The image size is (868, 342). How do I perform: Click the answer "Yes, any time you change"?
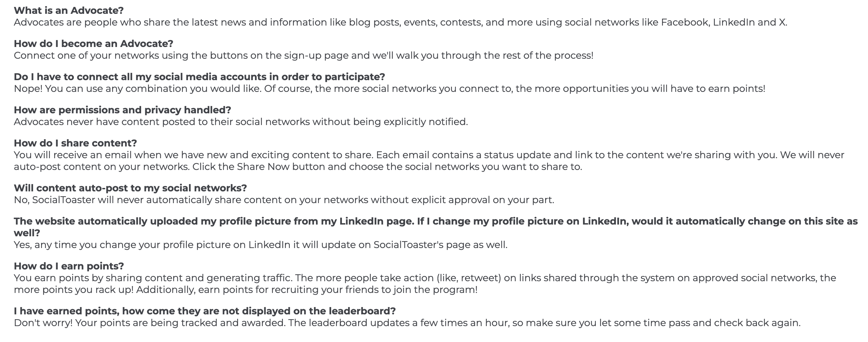260,245
